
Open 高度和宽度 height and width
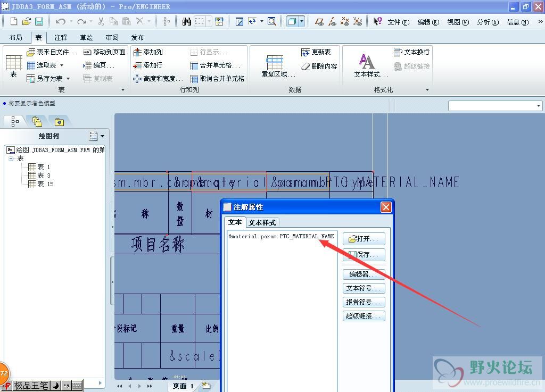click(x=158, y=79)
